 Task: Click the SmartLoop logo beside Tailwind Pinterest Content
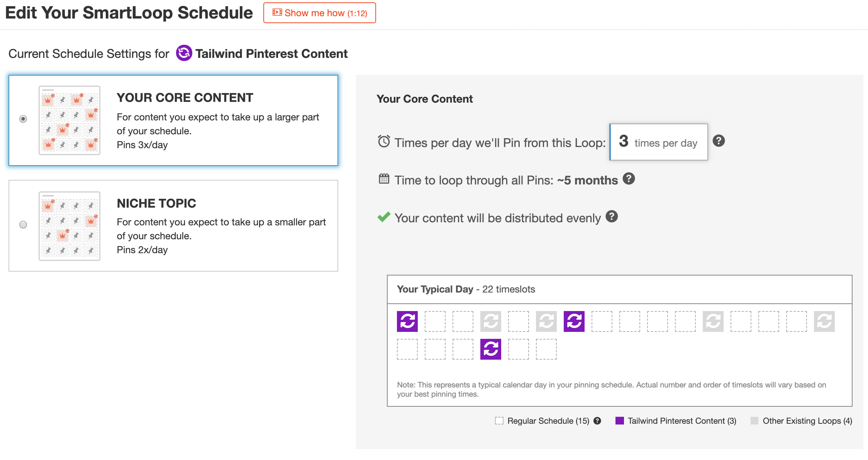(184, 53)
